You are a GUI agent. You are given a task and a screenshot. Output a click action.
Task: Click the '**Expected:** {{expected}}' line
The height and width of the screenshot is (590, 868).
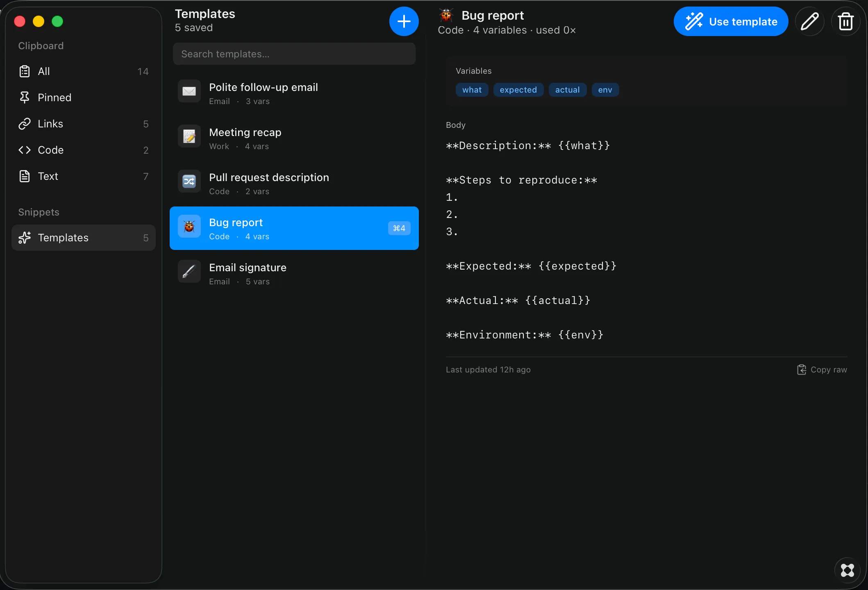531,266
